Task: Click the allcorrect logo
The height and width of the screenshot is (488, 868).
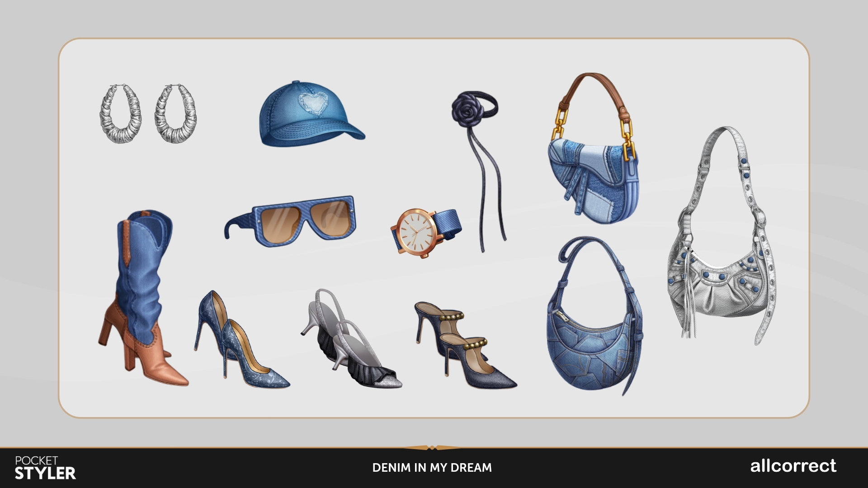Action: [x=793, y=466]
